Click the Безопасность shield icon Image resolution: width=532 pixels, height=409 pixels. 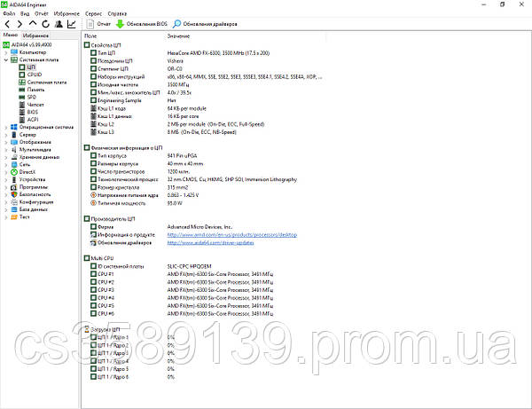click(x=14, y=194)
